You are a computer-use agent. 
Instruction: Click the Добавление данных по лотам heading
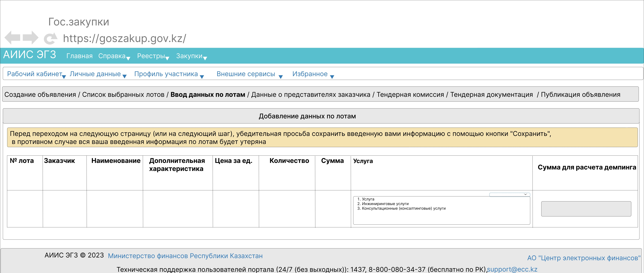307,116
